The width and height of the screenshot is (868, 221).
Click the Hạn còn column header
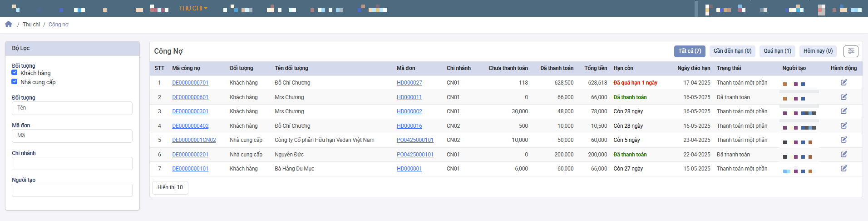click(x=623, y=68)
